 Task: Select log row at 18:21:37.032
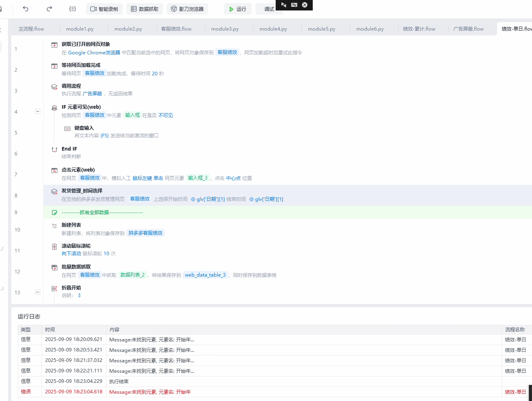click(x=275, y=360)
